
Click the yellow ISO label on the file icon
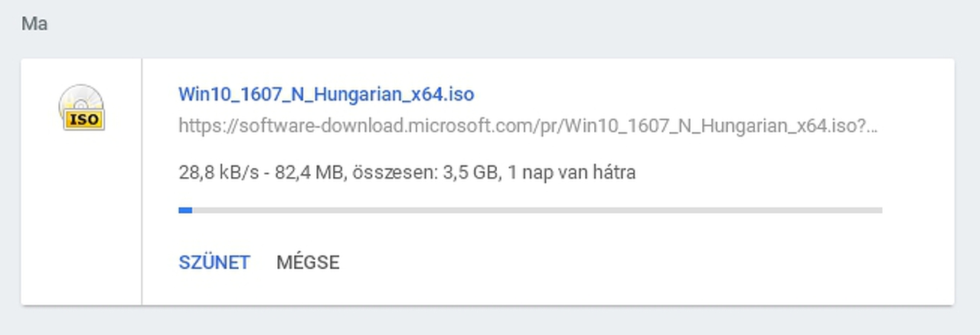[x=84, y=120]
